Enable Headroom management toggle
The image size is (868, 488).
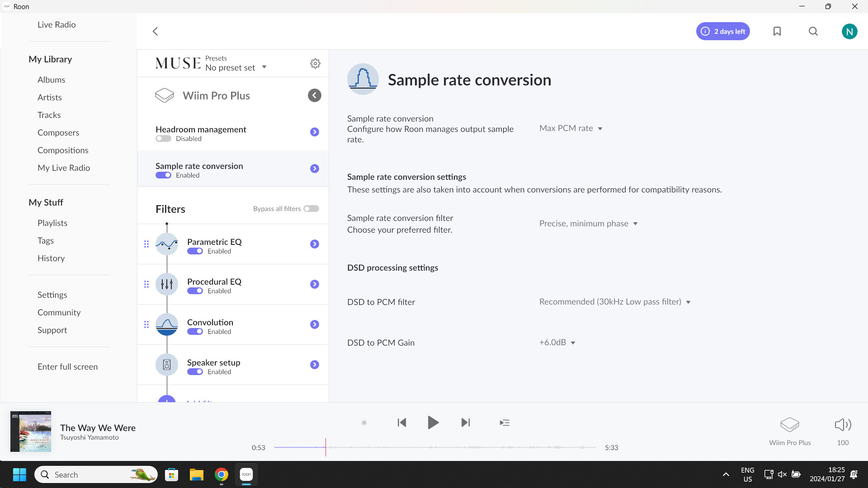(163, 138)
